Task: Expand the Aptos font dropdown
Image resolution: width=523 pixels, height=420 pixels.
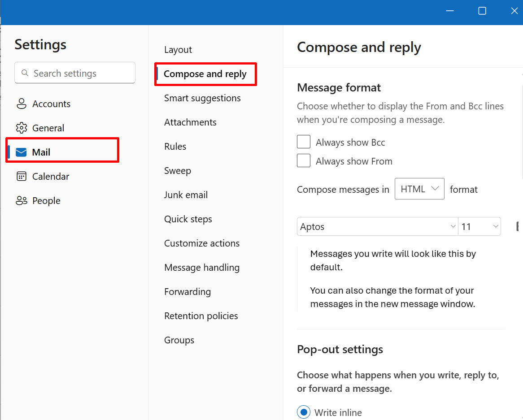Action: click(x=377, y=227)
